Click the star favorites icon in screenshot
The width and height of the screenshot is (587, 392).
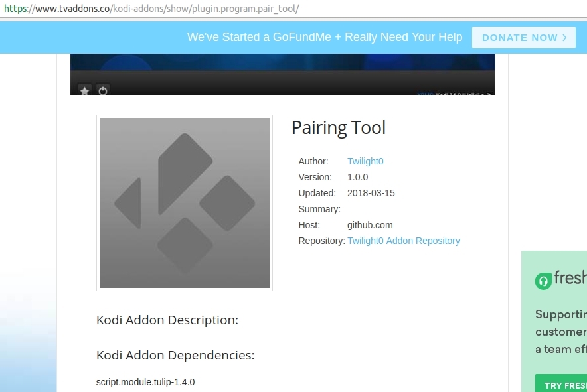pos(84,90)
